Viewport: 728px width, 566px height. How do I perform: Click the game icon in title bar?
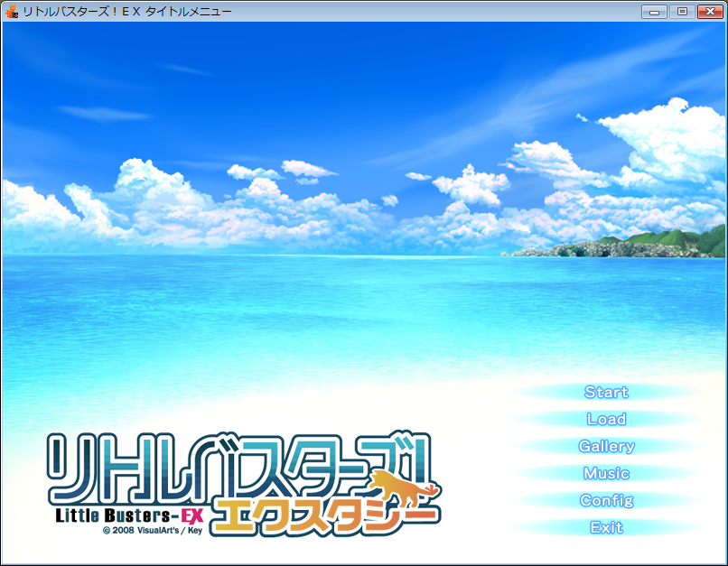[11, 11]
